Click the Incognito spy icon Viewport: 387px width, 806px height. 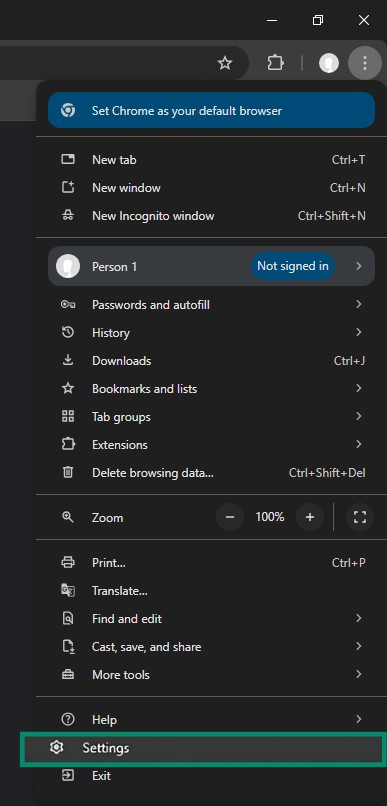click(68, 215)
